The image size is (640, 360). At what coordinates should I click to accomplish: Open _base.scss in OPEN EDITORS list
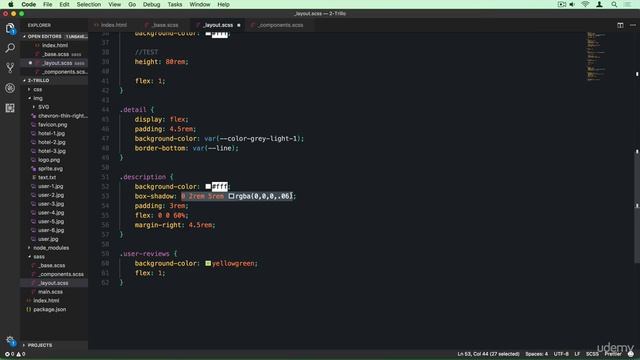pyautogui.click(x=56, y=54)
